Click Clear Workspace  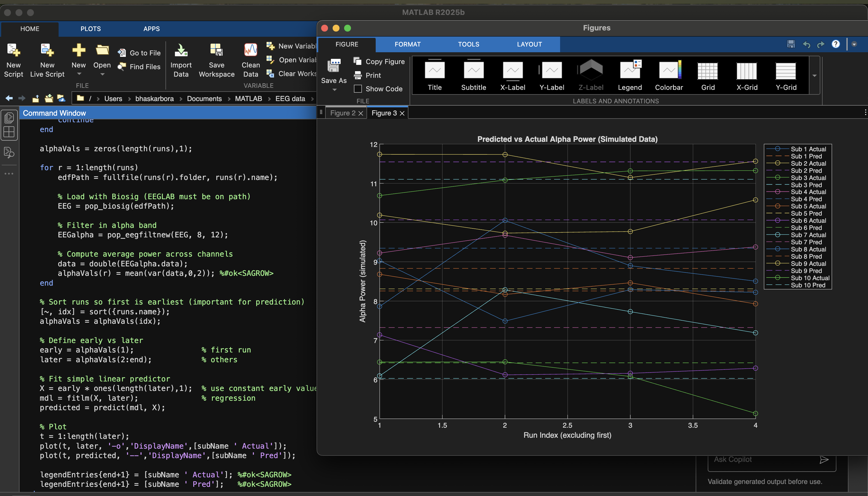(x=291, y=73)
